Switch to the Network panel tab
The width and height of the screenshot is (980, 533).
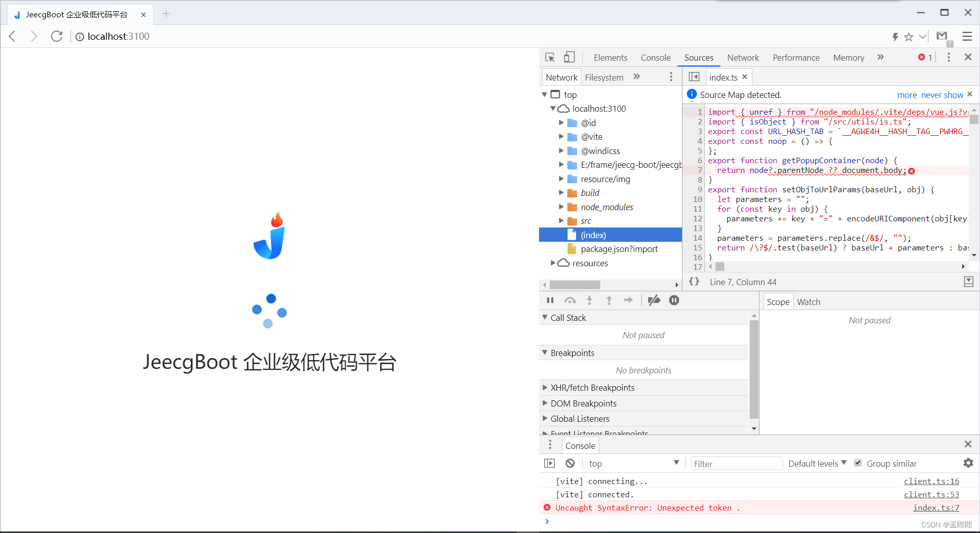[x=743, y=57]
